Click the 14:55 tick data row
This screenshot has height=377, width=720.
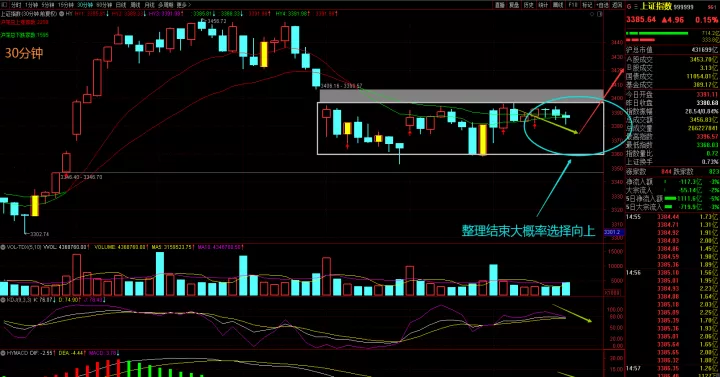[672, 217]
